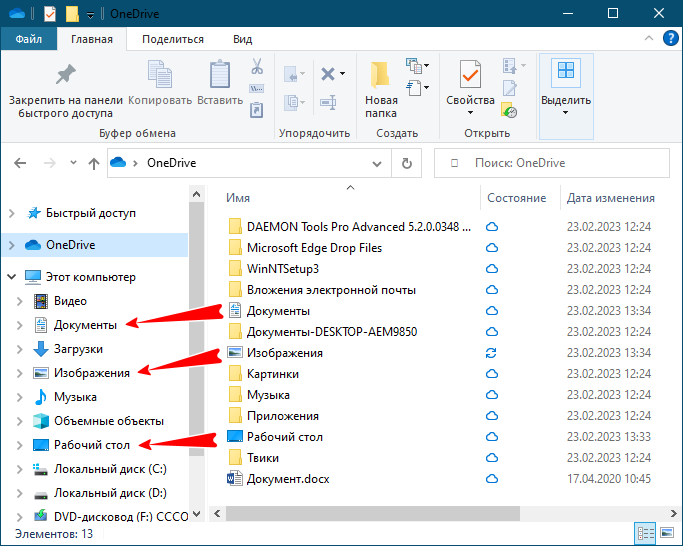Switch to details view in status bar
683x546 pixels.
coord(645,533)
